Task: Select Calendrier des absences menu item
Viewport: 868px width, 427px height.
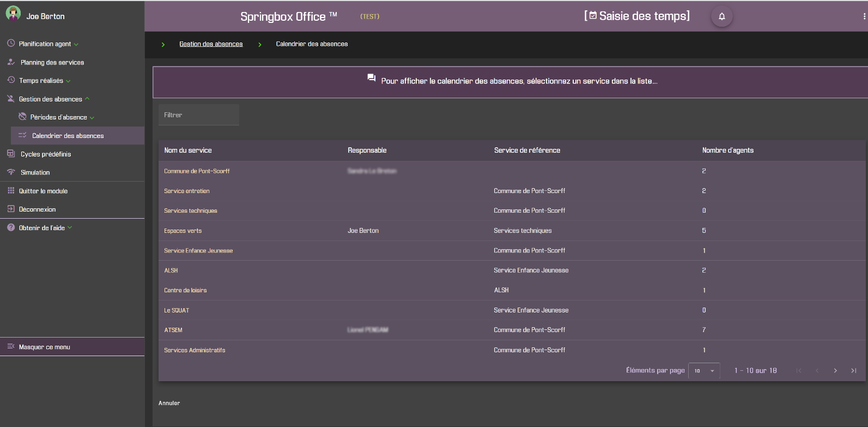Action: pos(77,135)
